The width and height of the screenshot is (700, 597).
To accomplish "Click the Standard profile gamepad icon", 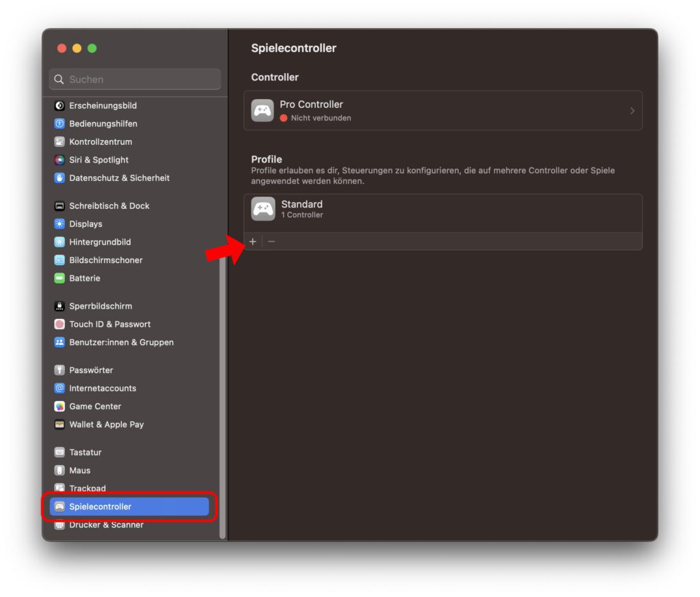I will pyautogui.click(x=263, y=209).
